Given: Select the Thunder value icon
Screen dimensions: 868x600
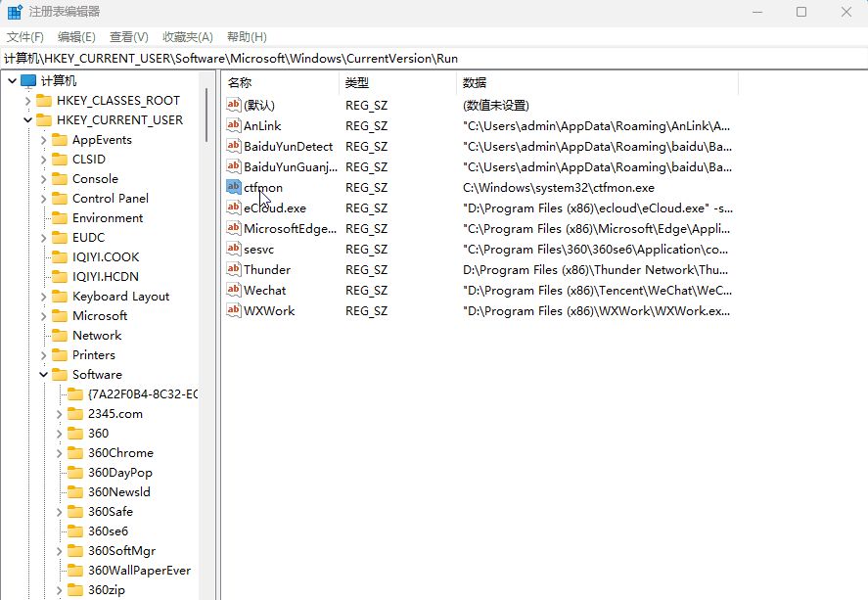Looking at the screenshot, I should tap(234, 269).
